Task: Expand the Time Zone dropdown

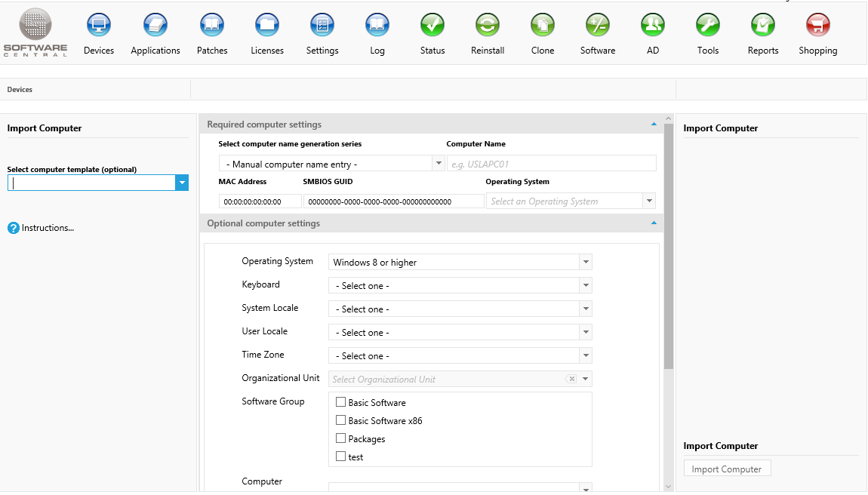Action: [586, 356]
